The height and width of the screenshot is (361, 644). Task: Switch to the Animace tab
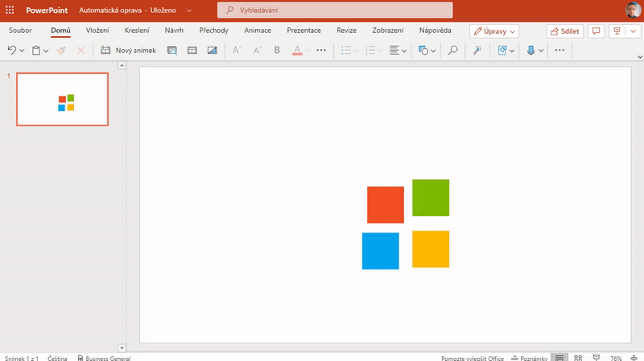click(x=258, y=31)
